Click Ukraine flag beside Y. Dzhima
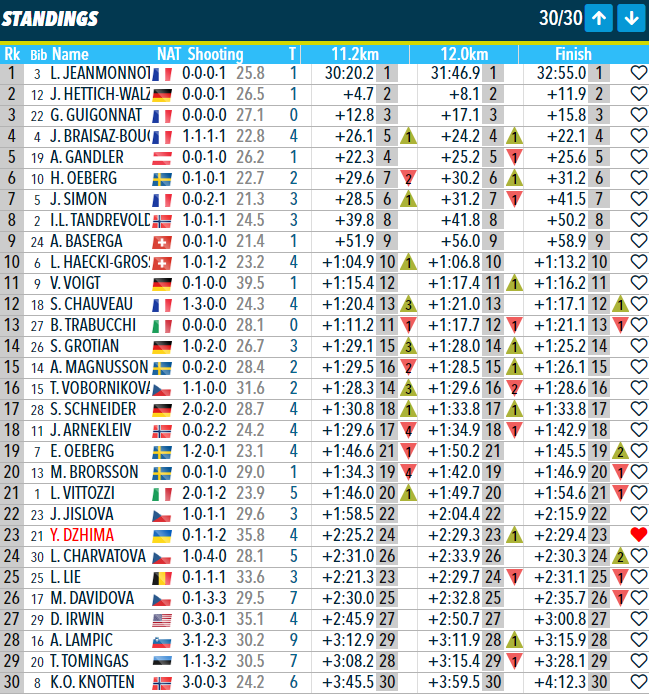The height and width of the screenshot is (700, 649). [x=163, y=535]
